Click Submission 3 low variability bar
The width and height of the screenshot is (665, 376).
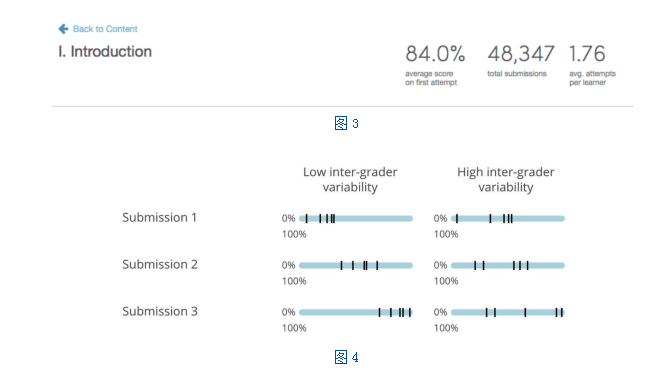(356, 313)
